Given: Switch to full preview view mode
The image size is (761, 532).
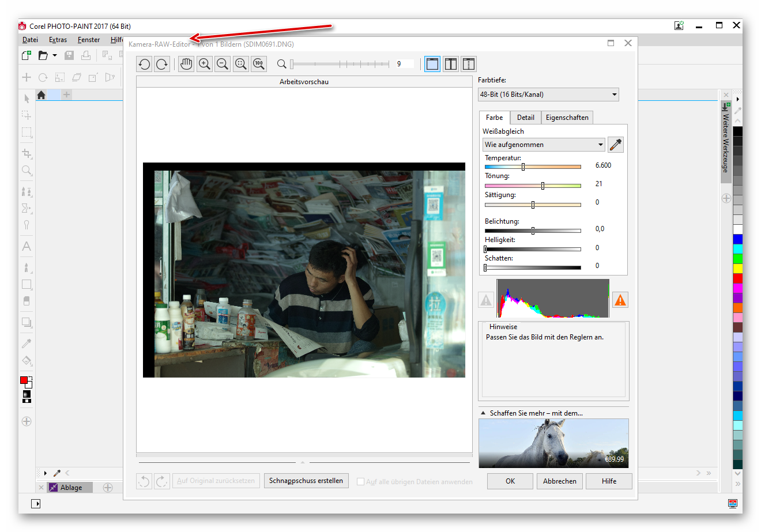Looking at the screenshot, I should (x=432, y=64).
